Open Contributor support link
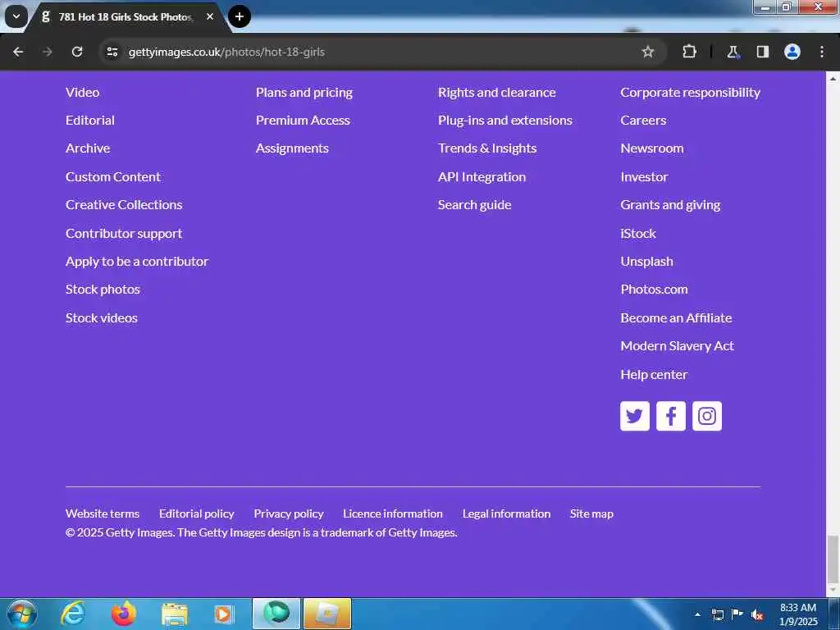Screen dimensions: 840x630 click(x=124, y=234)
